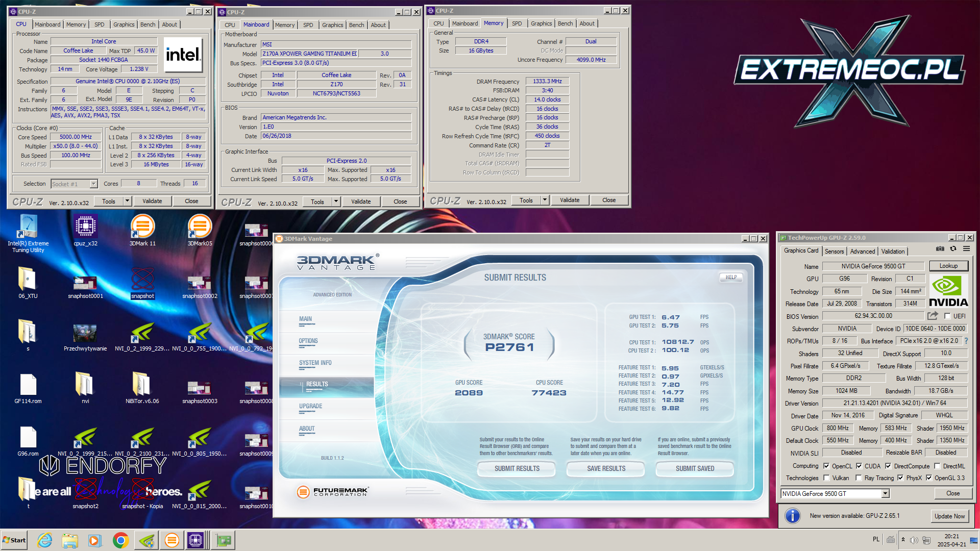Click Lookup button in GPU-Z
Screen dimensions: 980x551
pyautogui.click(x=948, y=266)
